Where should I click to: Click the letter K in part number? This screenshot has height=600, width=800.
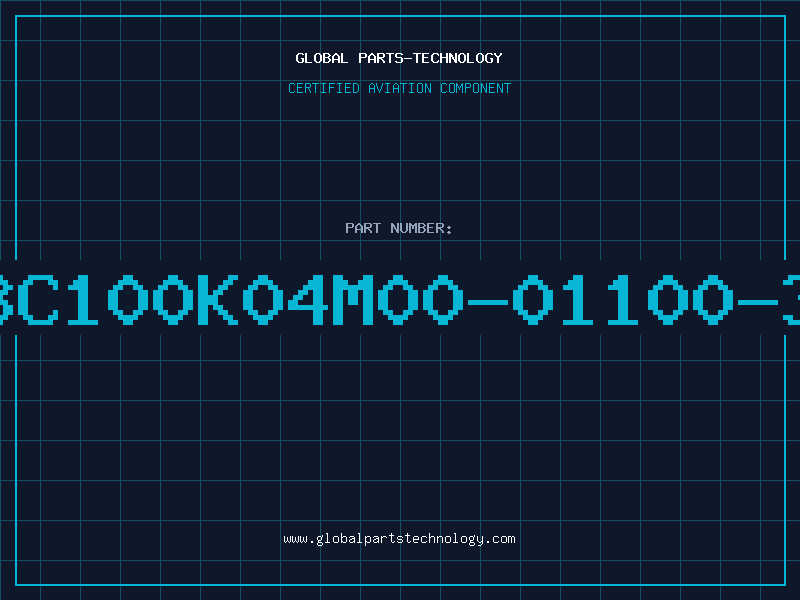tap(218, 299)
